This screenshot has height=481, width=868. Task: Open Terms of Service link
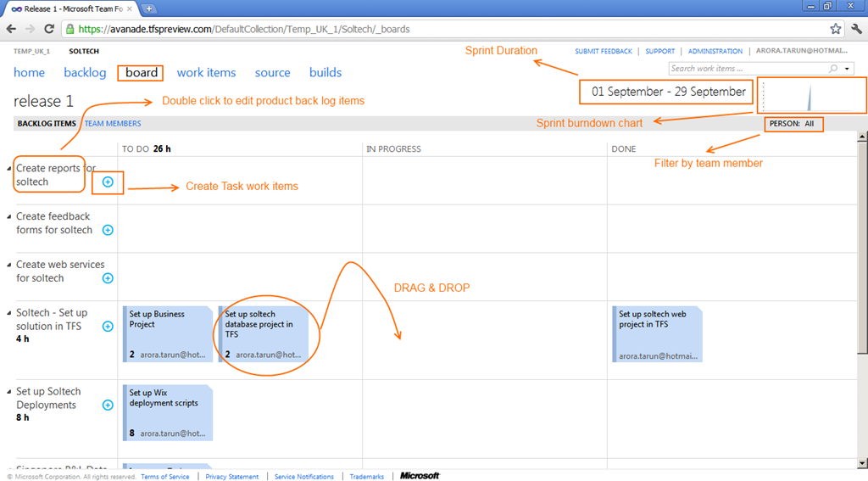(165, 477)
